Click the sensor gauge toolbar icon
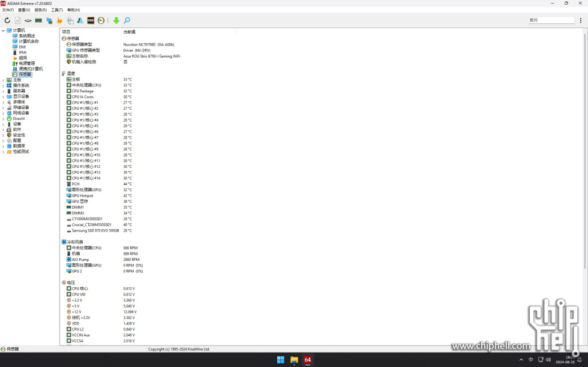 click(x=101, y=20)
